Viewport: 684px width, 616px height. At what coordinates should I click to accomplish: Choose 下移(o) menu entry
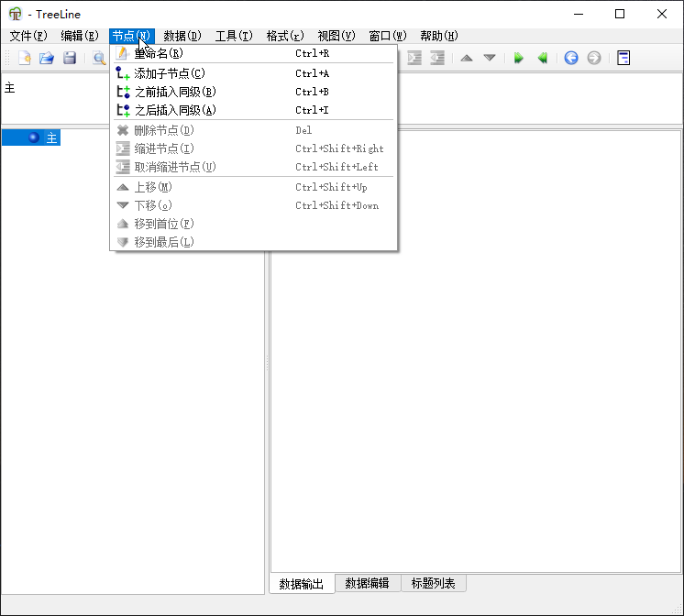[x=253, y=205]
